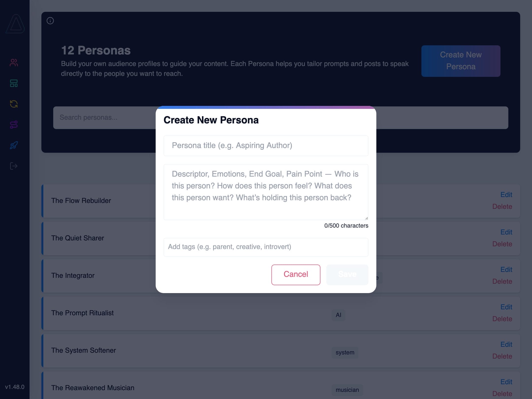532x399 pixels.
Task: Click the triangle app logo icon
Action: (x=15, y=24)
